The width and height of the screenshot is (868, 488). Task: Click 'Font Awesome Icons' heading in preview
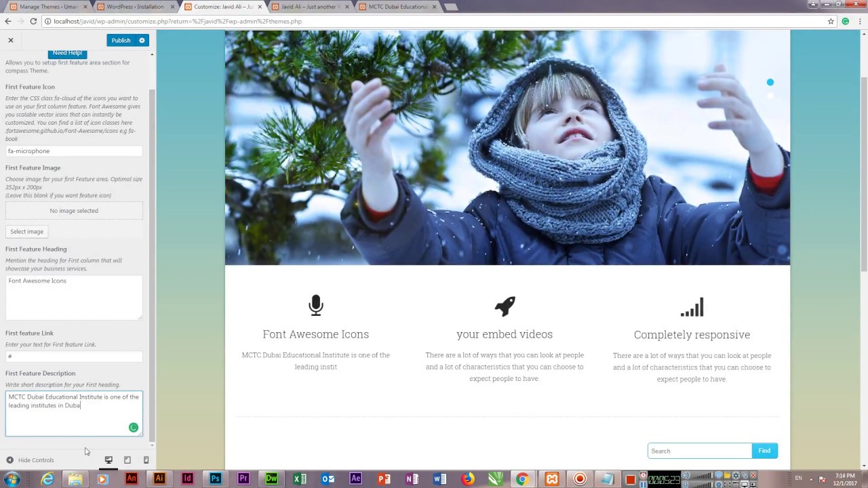click(x=316, y=334)
